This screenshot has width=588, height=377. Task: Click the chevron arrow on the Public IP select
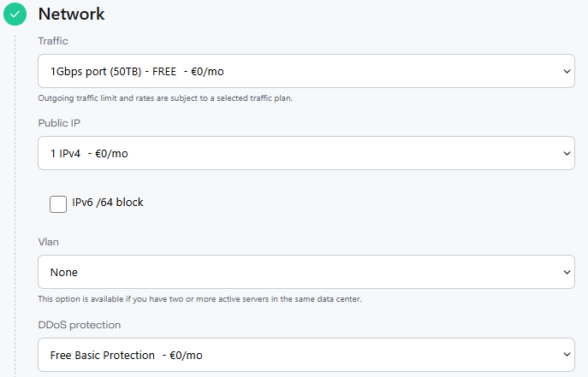coord(567,153)
